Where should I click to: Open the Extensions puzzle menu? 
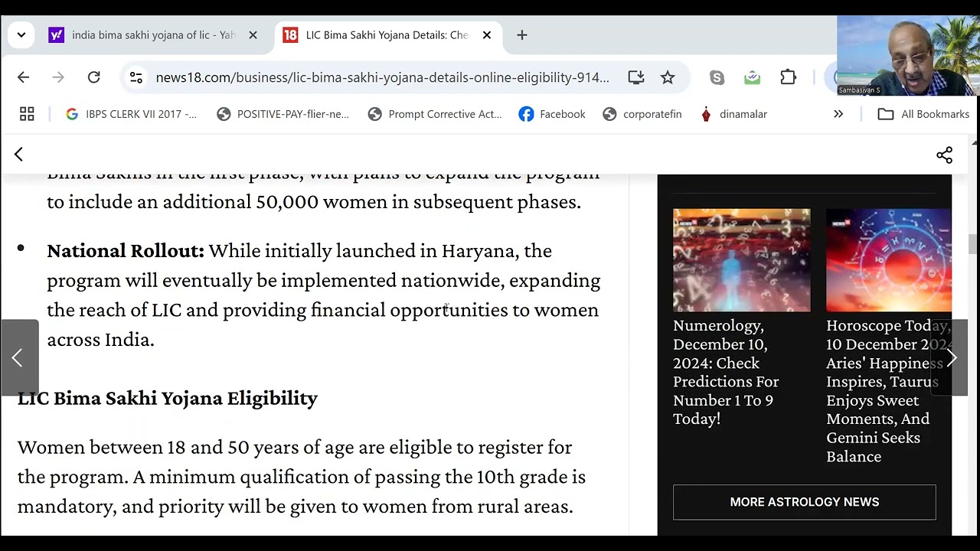pyautogui.click(x=788, y=77)
